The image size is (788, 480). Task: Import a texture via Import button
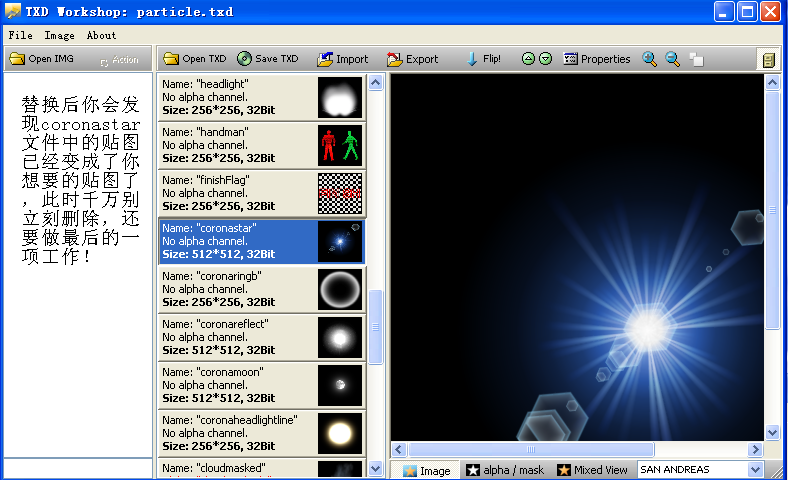[343, 59]
